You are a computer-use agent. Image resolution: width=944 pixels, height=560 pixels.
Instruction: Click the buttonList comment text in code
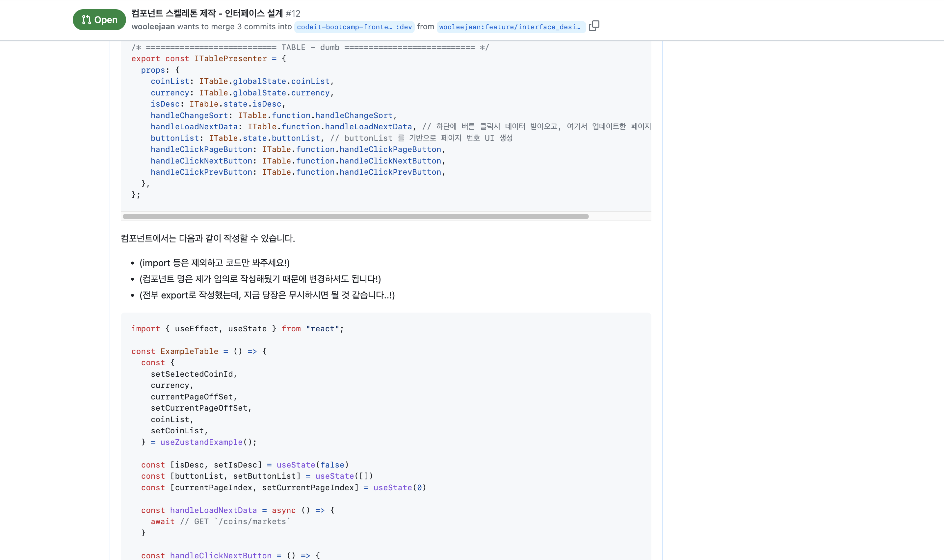tap(421, 138)
